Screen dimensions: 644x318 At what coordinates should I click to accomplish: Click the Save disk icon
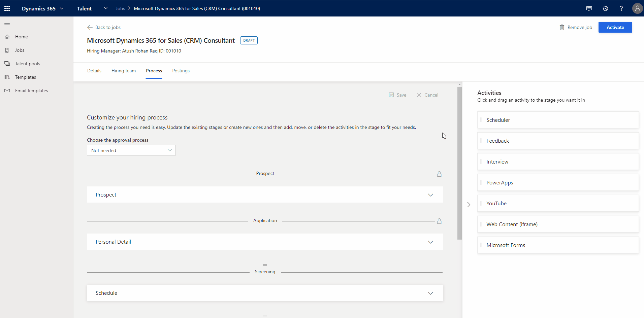coord(391,95)
